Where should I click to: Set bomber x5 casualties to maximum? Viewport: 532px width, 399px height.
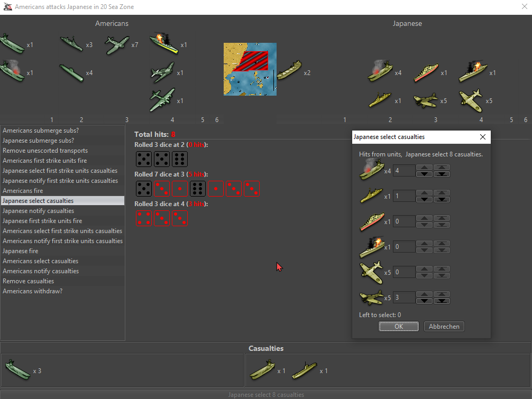point(442,294)
